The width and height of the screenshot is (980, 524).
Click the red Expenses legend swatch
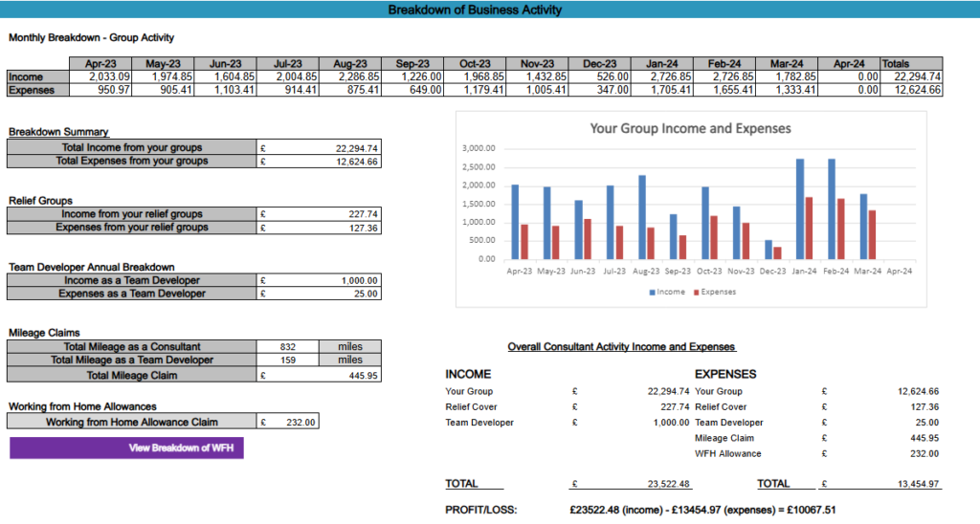pos(697,293)
